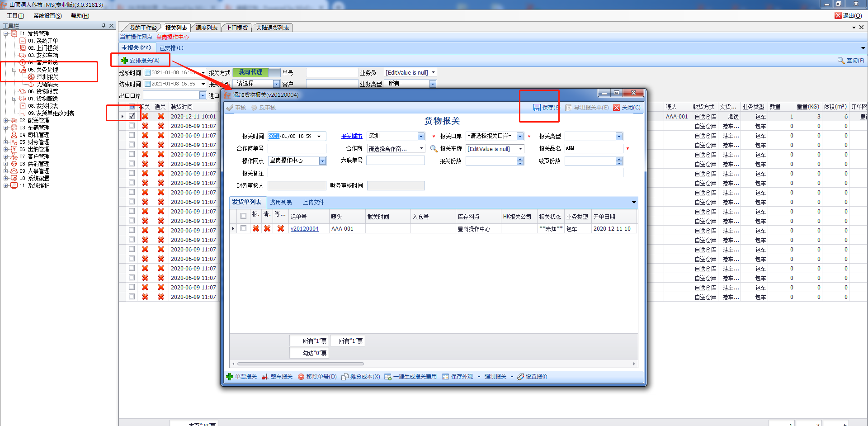Viewport: 868px width, 426px height.
Task: Click the 一键生成报关费用 icon
Action: pos(388,377)
